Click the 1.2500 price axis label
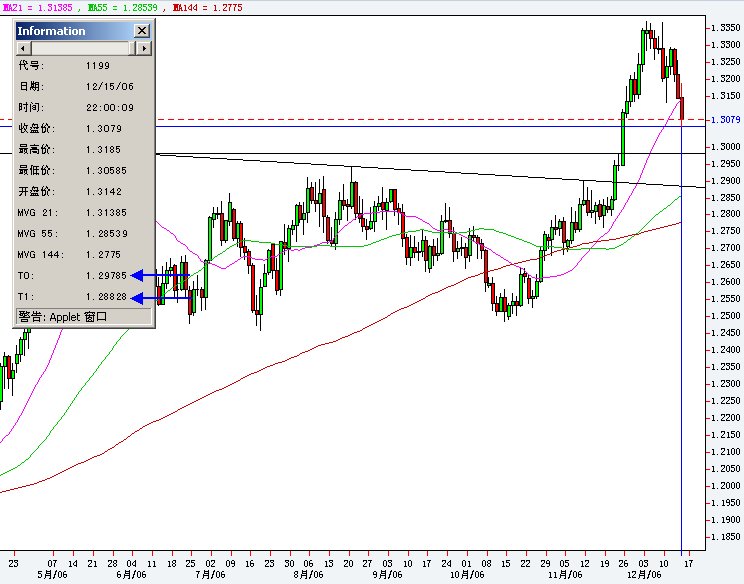 (x=725, y=316)
